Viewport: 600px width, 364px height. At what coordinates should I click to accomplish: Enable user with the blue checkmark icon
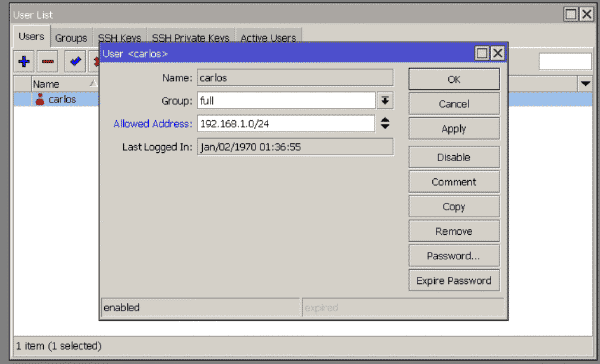(75, 61)
